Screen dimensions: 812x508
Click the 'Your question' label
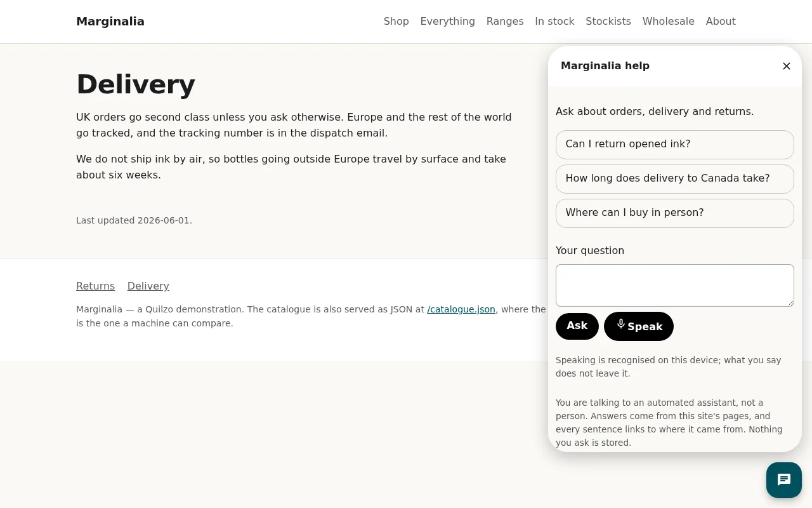[590, 251]
